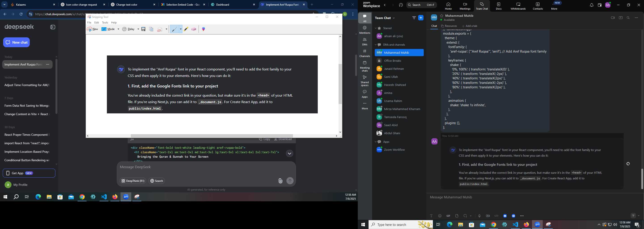The height and width of the screenshot is (229, 644).
Task: Switch to the Change text color browser tab
Action: 133,4
